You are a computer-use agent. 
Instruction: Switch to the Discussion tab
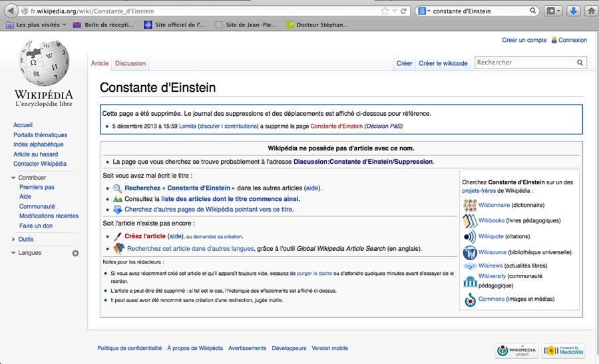130,63
